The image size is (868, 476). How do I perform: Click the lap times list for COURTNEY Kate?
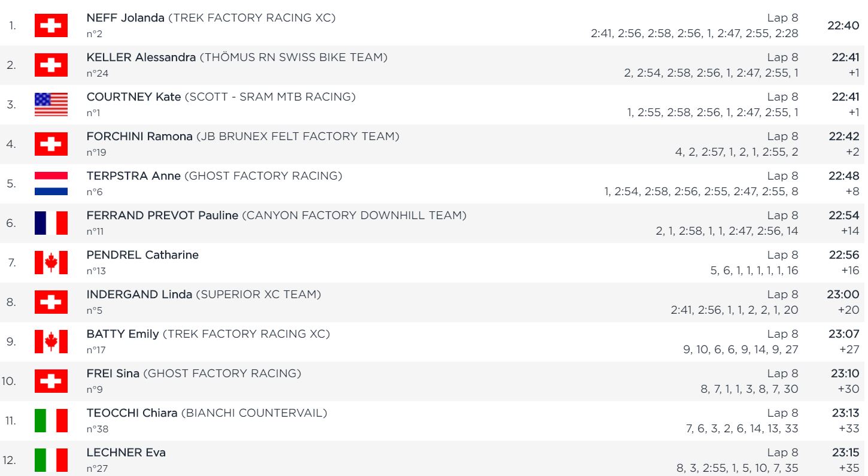(x=713, y=113)
